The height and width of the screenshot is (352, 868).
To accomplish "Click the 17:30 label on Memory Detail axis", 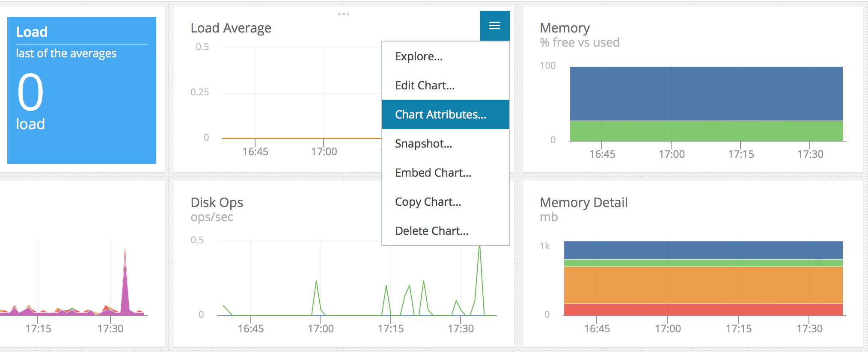I will click(x=809, y=328).
